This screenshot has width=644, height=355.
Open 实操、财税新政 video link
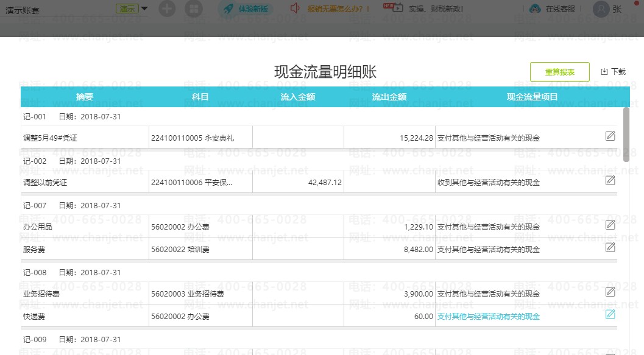tap(436, 9)
